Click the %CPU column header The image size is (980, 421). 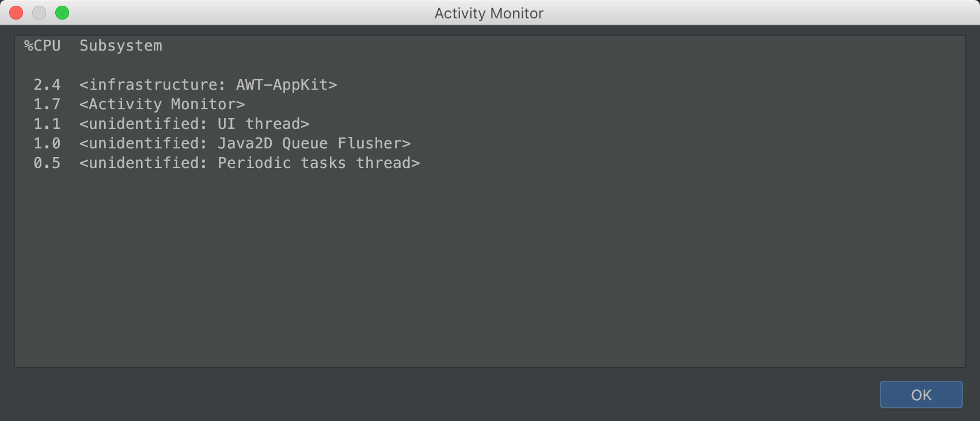click(x=43, y=45)
